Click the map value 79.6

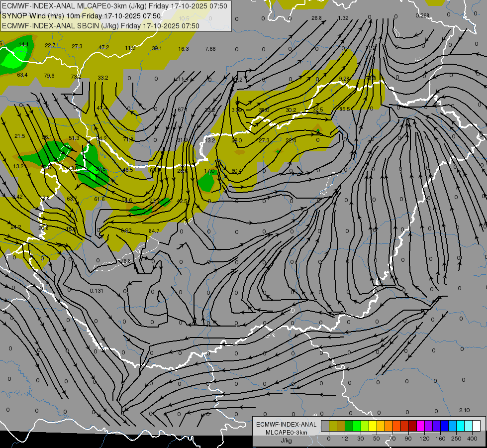point(49,76)
